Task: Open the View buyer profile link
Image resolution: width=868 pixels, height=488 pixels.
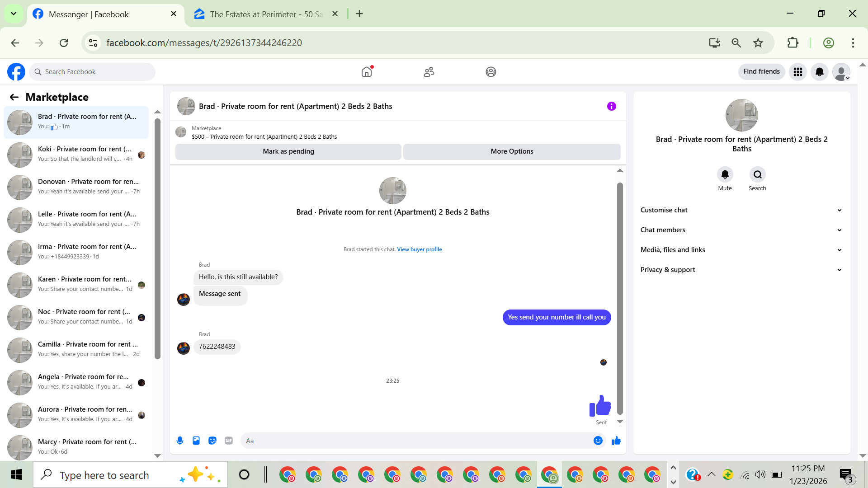Action: click(419, 249)
